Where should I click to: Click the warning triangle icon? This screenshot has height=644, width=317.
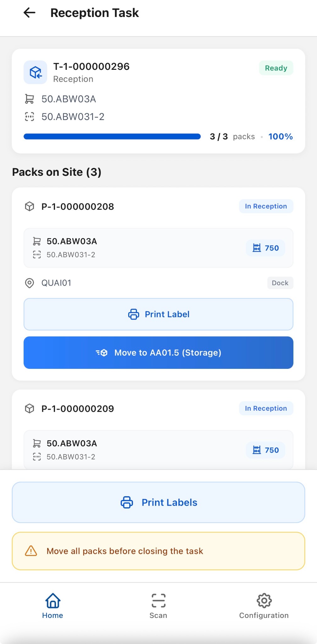click(x=31, y=551)
